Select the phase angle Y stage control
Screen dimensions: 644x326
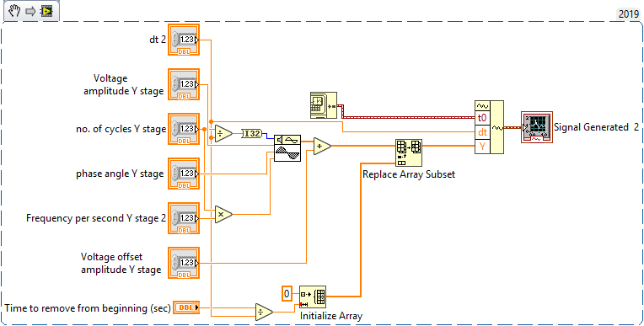click(x=184, y=174)
